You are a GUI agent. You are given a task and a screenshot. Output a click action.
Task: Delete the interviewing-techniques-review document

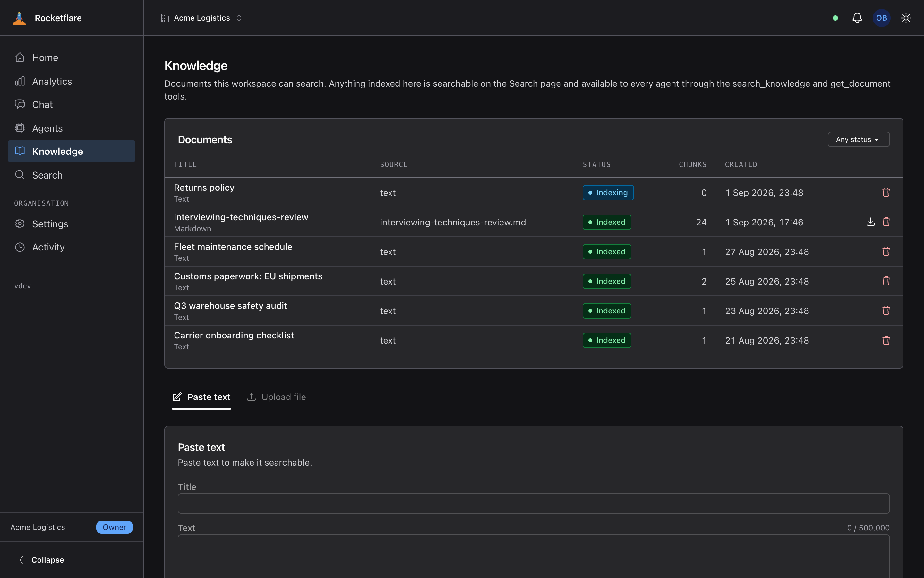[886, 222]
